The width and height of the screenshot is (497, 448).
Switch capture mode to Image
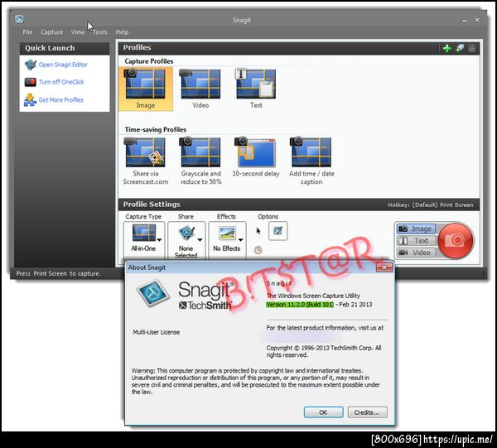coord(416,229)
